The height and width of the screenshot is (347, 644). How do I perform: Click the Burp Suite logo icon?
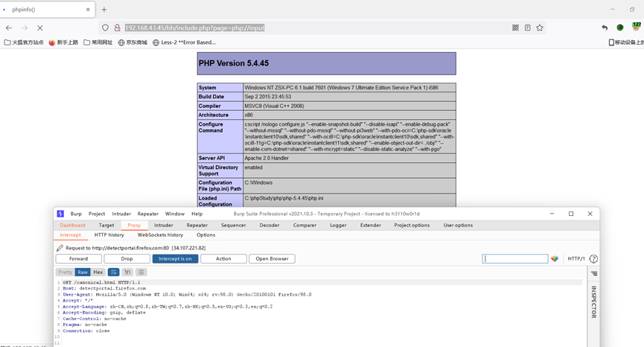click(60, 214)
